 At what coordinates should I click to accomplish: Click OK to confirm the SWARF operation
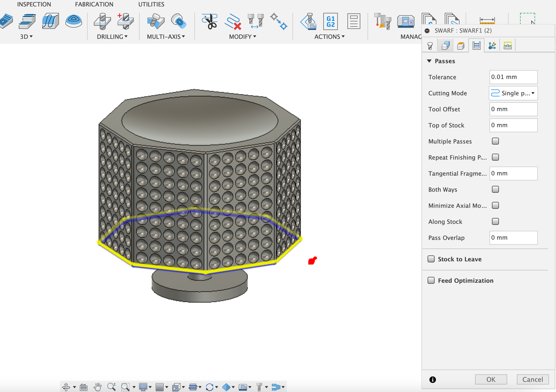pyautogui.click(x=491, y=379)
